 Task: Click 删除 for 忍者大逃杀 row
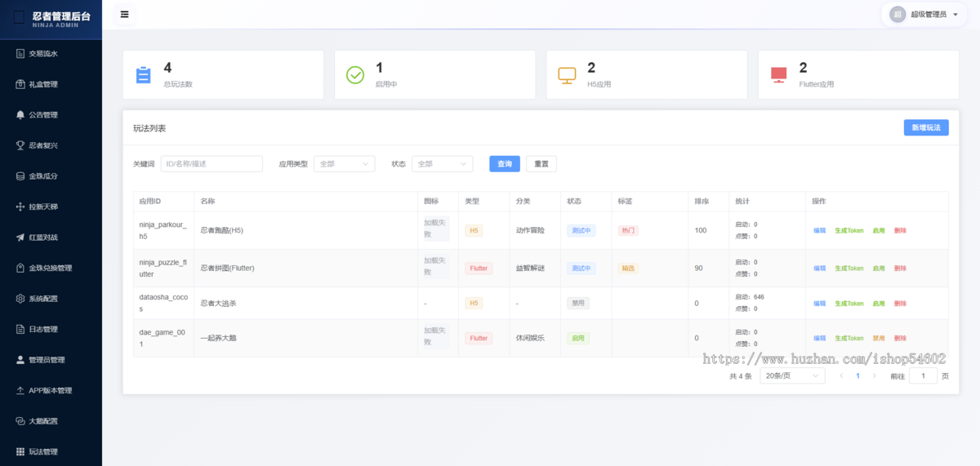point(900,303)
